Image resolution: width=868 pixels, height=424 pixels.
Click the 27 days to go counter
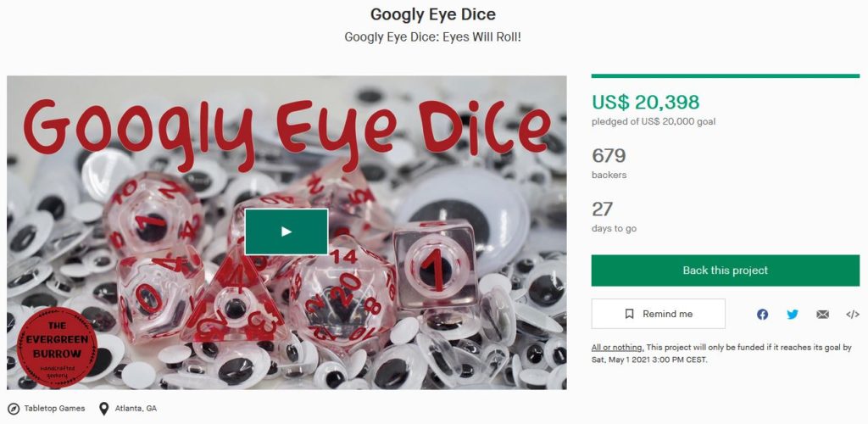pos(603,209)
